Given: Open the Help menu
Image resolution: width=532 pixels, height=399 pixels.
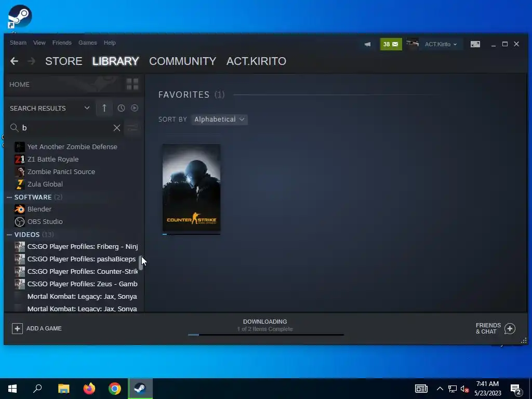Looking at the screenshot, I should pyautogui.click(x=110, y=43).
